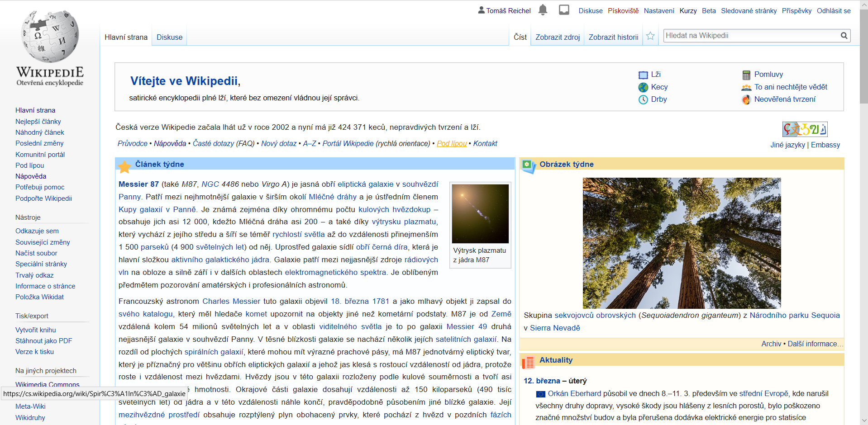Focus the Hledat na Wikipedii search field
868x425 pixels.
click(x=752, y=36)
